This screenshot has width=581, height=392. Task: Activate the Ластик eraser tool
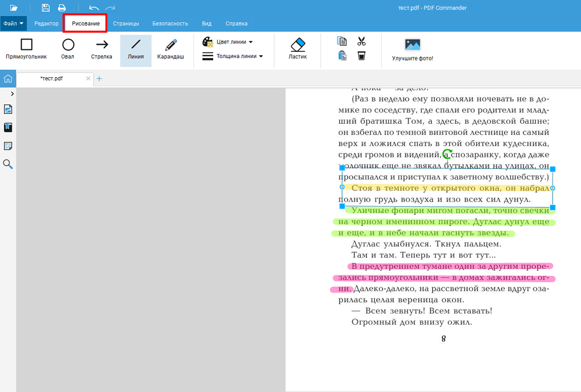click(298, 49)
